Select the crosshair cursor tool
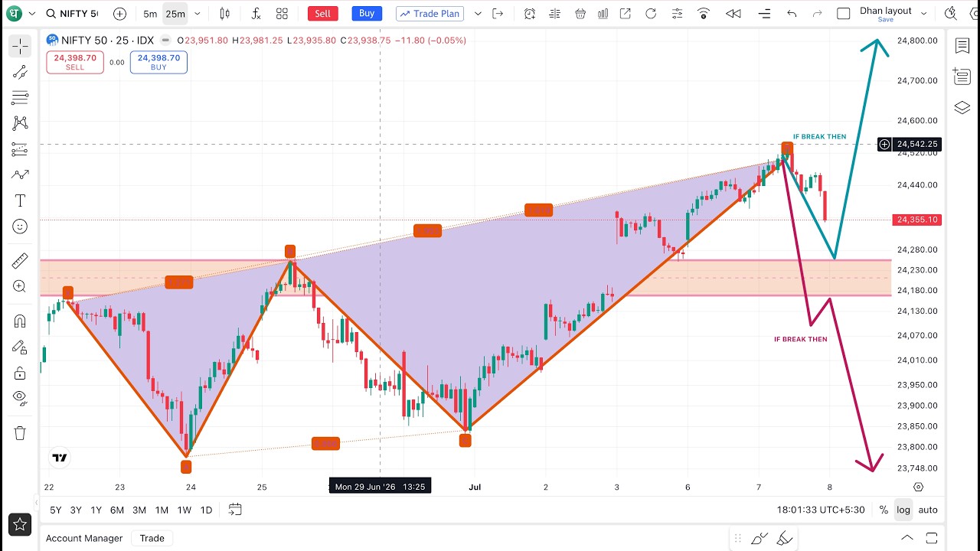Screen dimensions: 980x551 point(20,47)
